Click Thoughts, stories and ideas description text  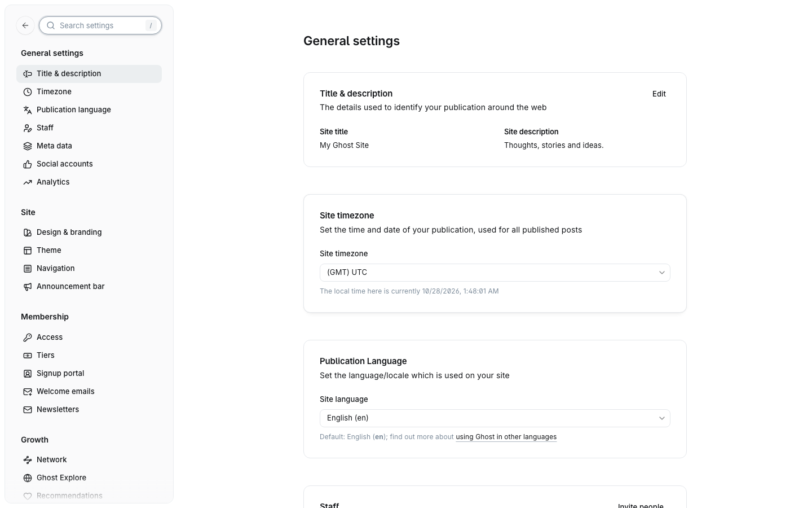554,146
